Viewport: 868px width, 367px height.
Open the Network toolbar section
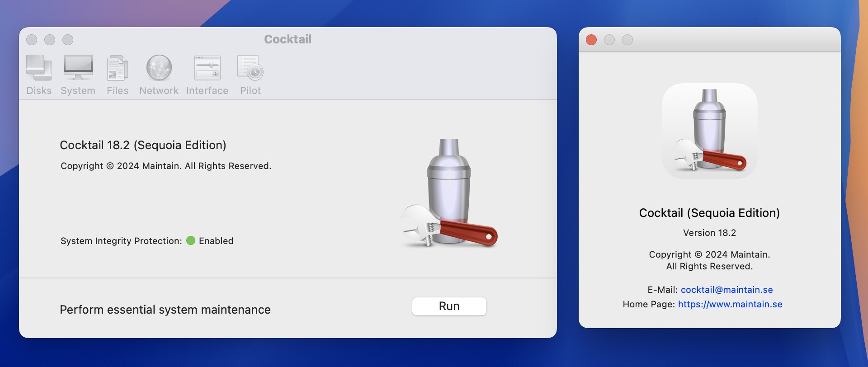tap(159, 75)
